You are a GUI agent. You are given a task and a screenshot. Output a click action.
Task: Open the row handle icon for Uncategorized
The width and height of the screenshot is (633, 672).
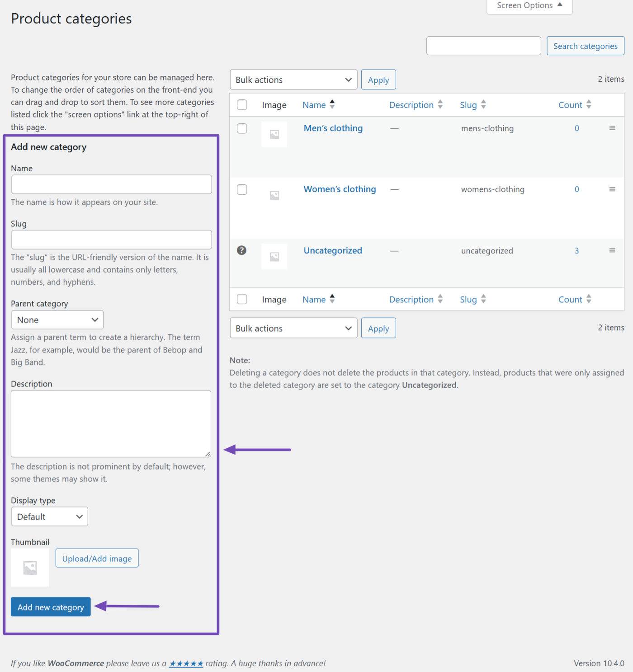click(612, 250)
